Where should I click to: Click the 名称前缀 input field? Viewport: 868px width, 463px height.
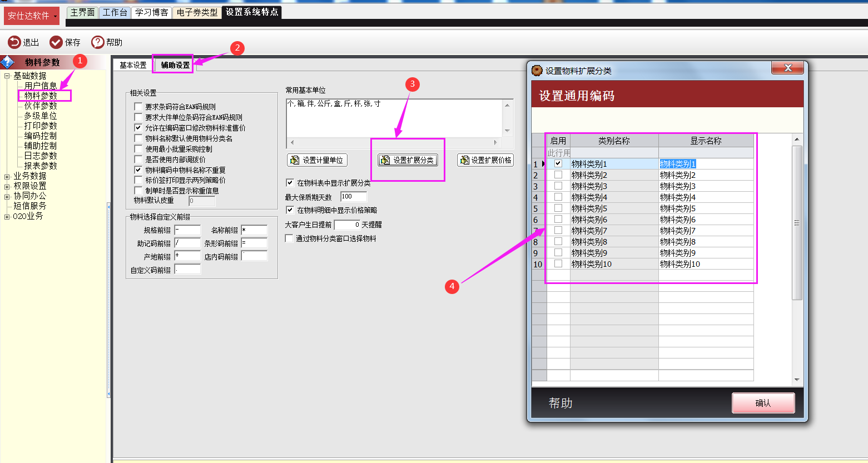(x=254, y=230)
